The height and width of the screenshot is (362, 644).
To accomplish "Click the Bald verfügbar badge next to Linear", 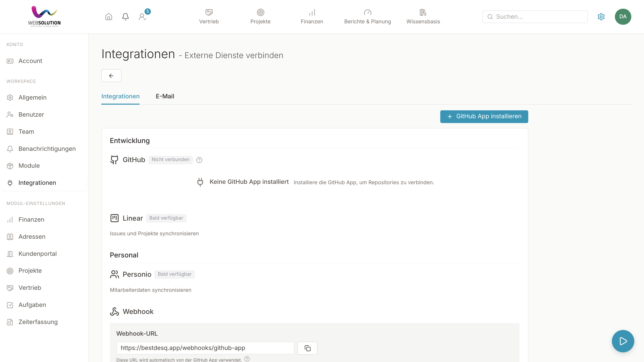I will 166,218.
